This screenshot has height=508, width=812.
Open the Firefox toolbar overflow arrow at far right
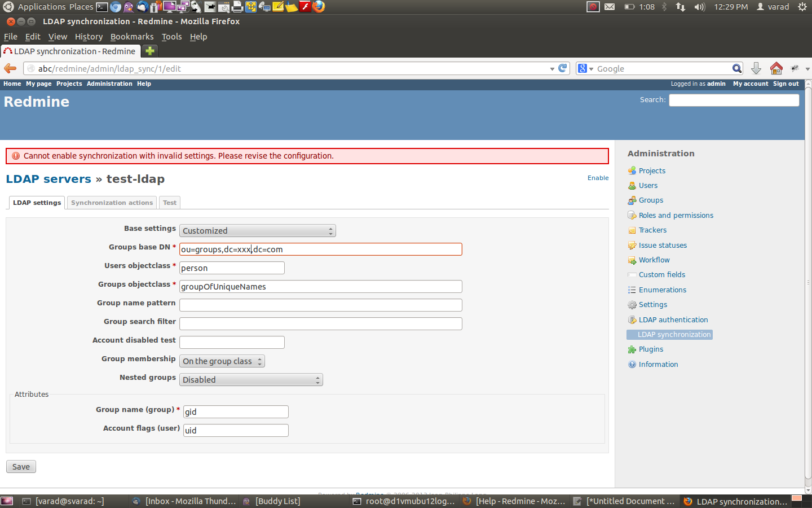tap(807, 69)
